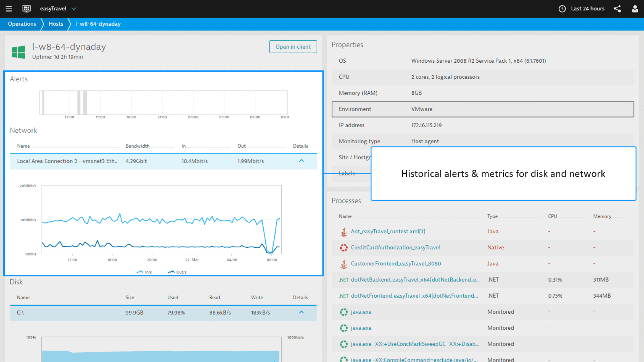Click .NET icon beside dotNetFrontend_easyTravel
The image size is (644, 362).
tap(344, 296)
